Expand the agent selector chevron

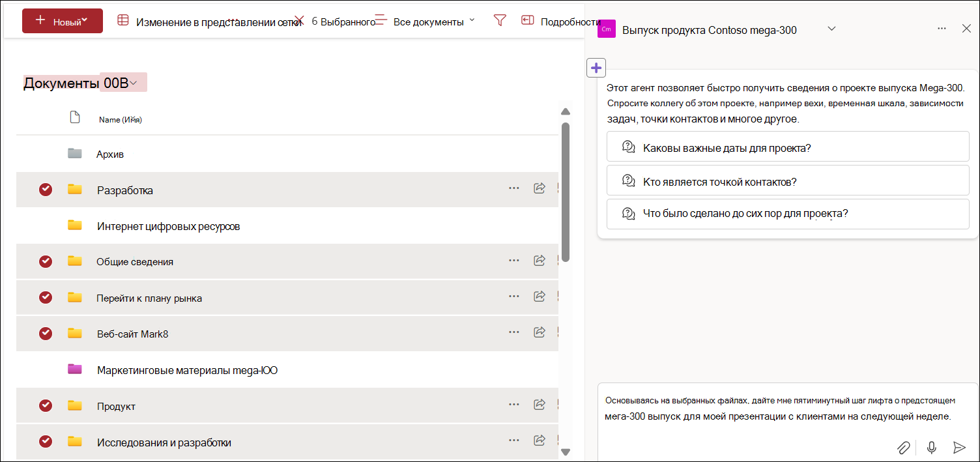click(x=831, y=29)
